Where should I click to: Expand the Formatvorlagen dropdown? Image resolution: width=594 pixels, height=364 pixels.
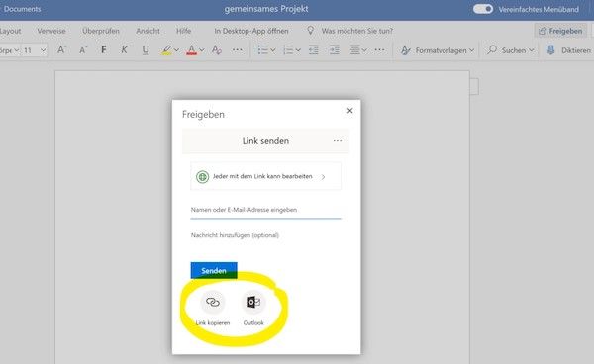pyautogui.click(x=438, y=50)
